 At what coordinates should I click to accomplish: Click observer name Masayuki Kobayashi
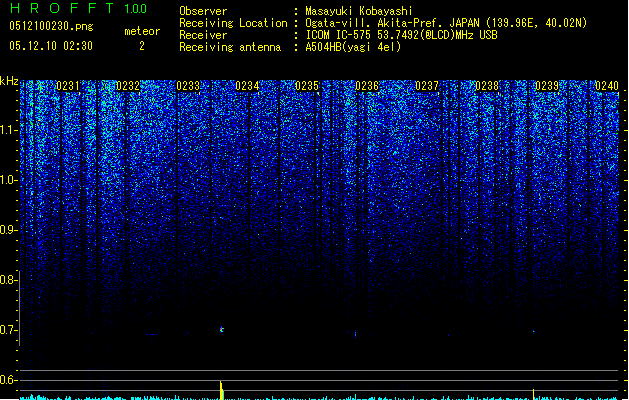pos(359,11)
